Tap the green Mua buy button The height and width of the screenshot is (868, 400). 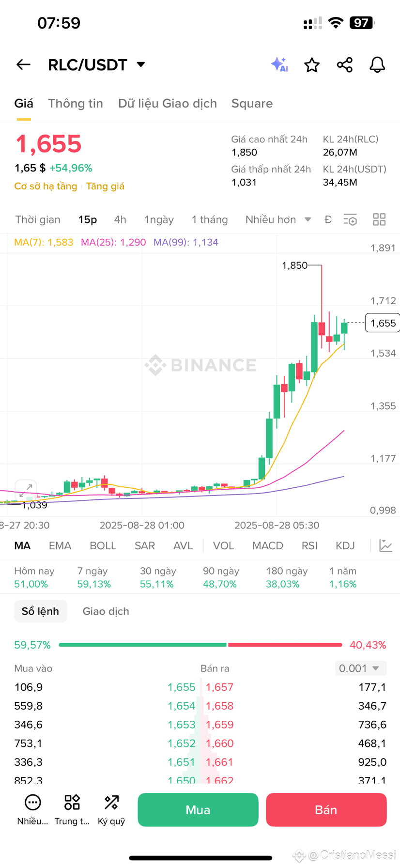(x=198, y=810)
